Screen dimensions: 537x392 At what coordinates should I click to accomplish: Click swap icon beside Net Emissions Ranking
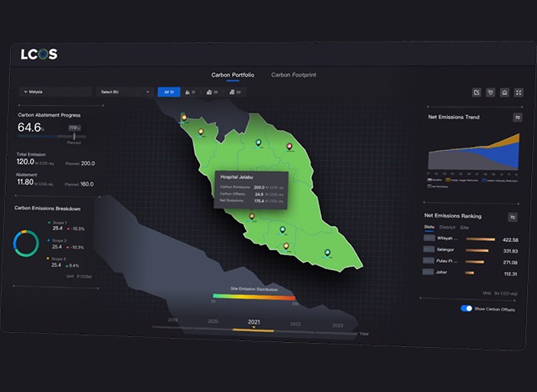[x=513, y=217]
